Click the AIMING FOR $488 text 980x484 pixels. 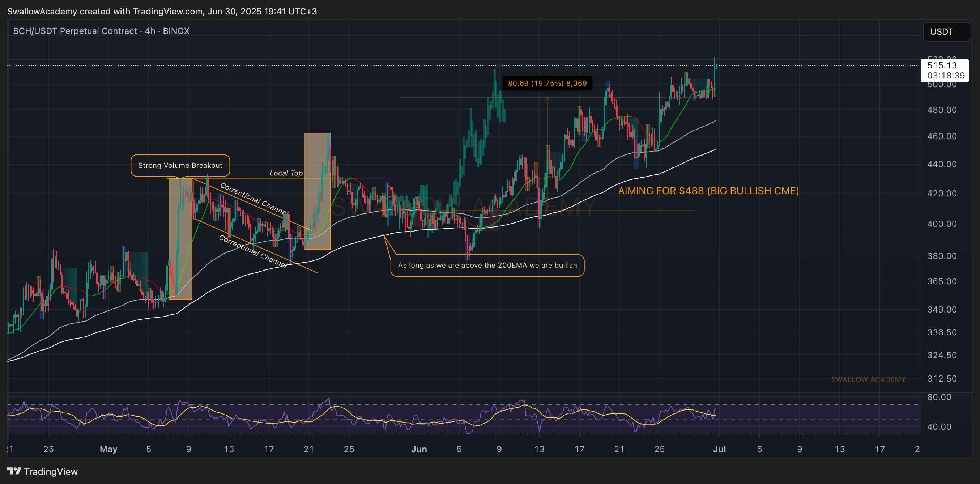[x=708, y=191]
